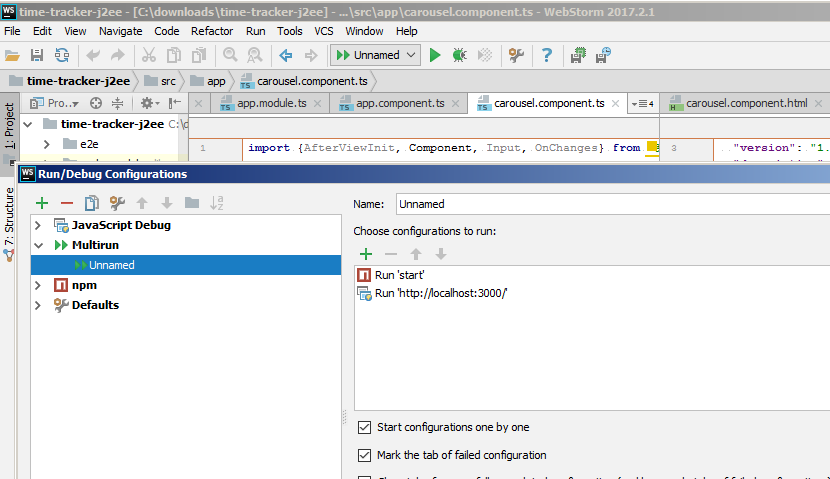
Task: Expand the e2e folder
Action: pos(47,144)
